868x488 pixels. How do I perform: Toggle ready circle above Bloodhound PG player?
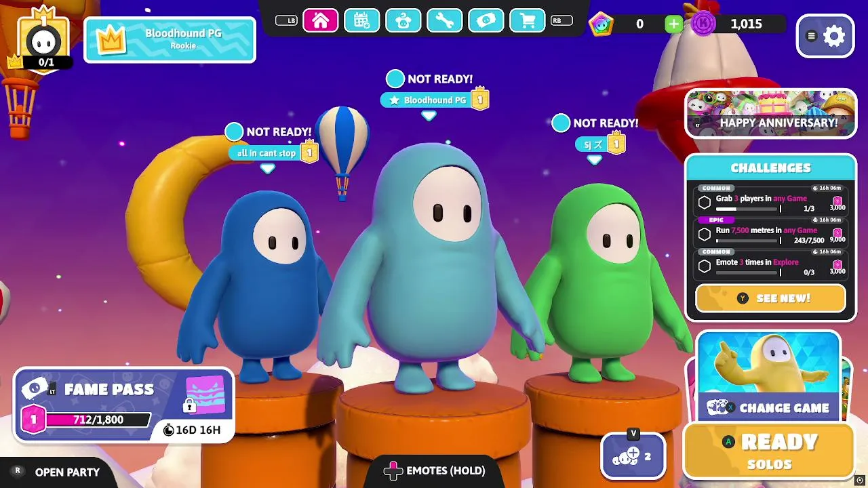coord(395,79)
